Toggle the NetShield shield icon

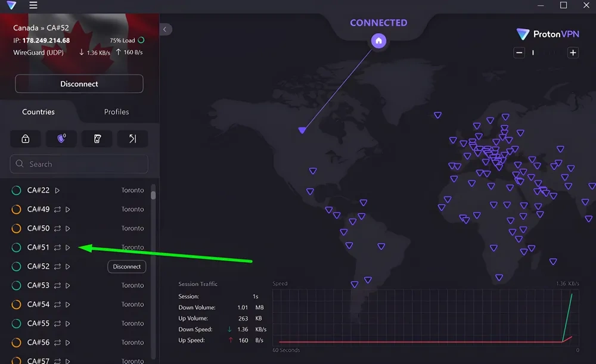pyautogui.click(x=61, y=139)
